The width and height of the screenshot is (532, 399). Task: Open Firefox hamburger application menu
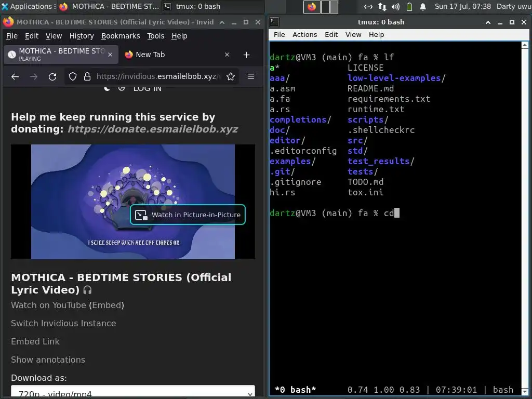[251, 76]
